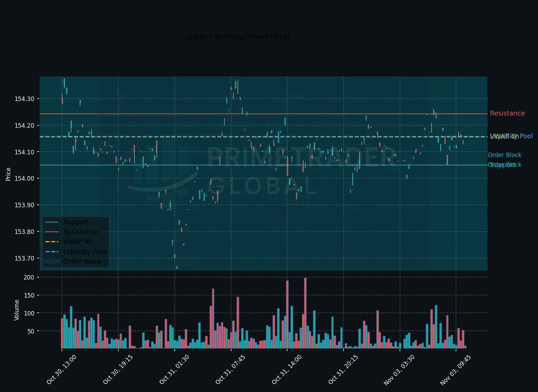Click the 153.90 price axis label
The height and width of the screenshot is (392, 538).
point(24,205)
